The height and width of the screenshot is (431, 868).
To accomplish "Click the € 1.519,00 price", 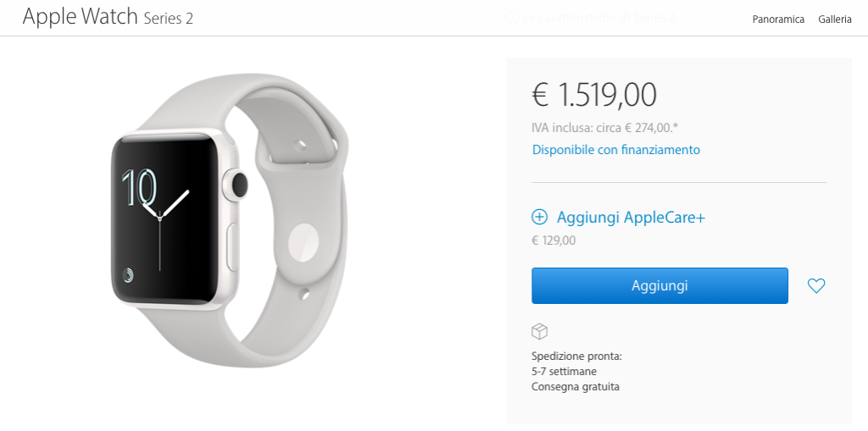I will 594,95.
